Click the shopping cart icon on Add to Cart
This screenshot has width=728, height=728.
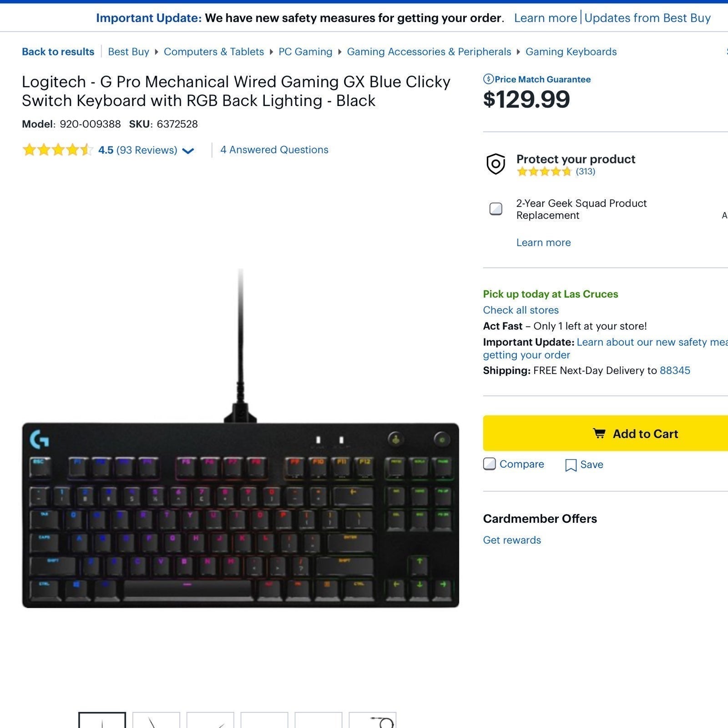[x=599, y=434]
